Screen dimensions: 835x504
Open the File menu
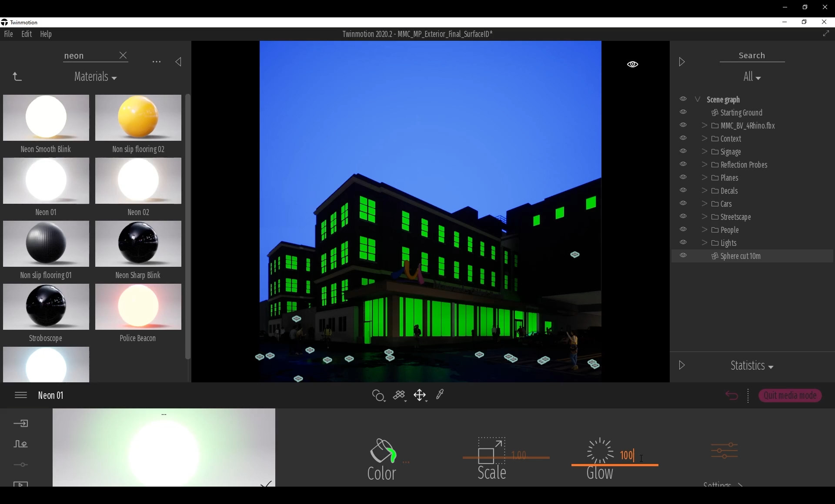tap(9, 34)
